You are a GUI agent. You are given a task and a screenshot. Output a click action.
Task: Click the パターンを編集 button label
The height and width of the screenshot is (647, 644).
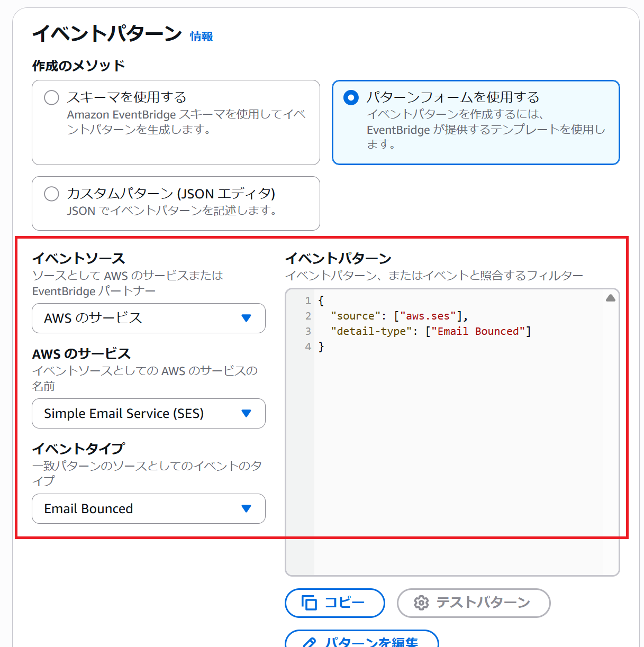(371, 642)
